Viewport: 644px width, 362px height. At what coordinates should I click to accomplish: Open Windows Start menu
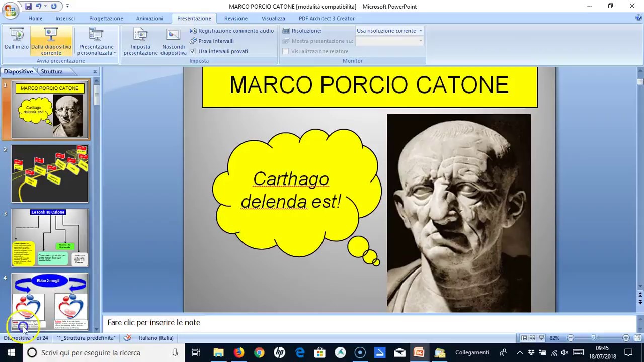coord(11,352)
